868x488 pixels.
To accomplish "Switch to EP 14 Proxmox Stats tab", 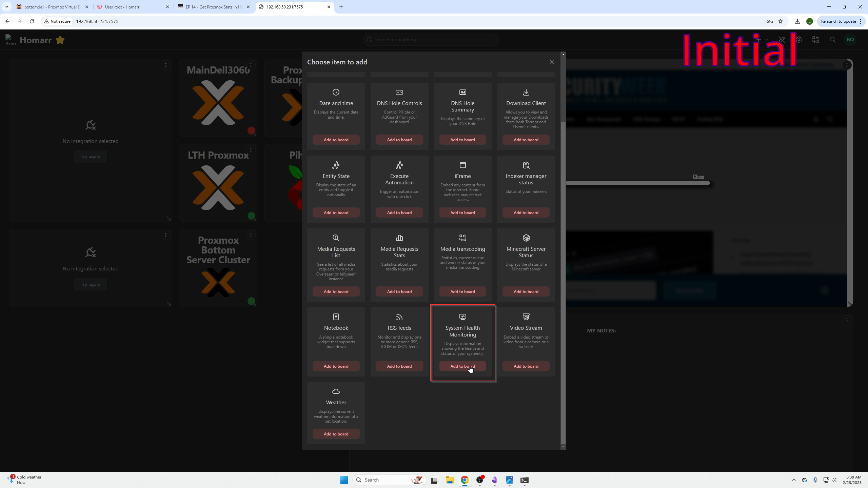I will tap(213, 7).
